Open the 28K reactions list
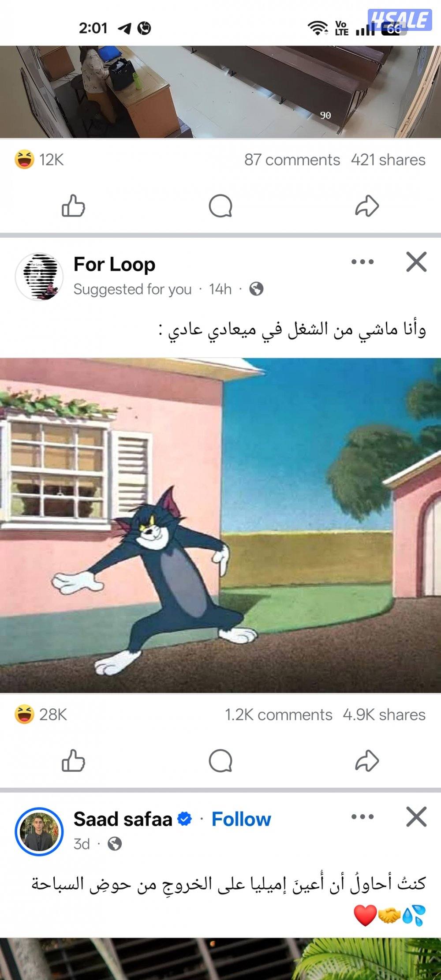Screen dimensions: 441x980 (41, 714)
